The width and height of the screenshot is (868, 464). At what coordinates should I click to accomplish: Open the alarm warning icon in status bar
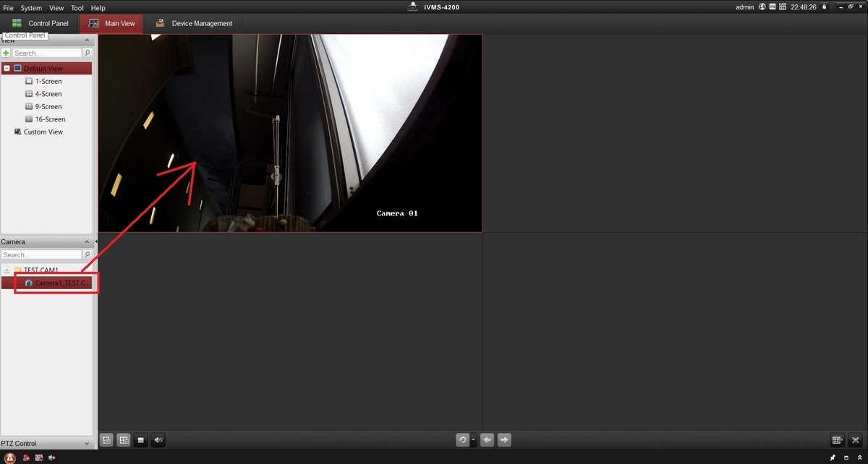click(10, 457)
